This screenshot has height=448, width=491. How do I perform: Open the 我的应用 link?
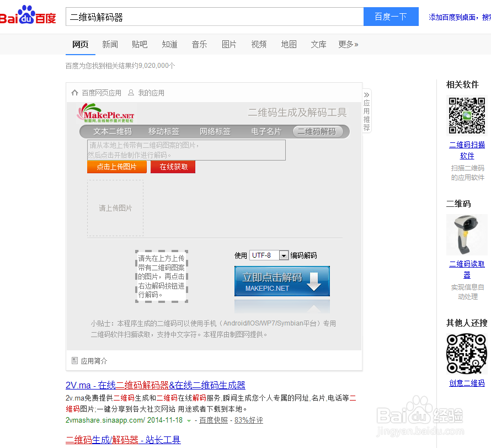151,93
